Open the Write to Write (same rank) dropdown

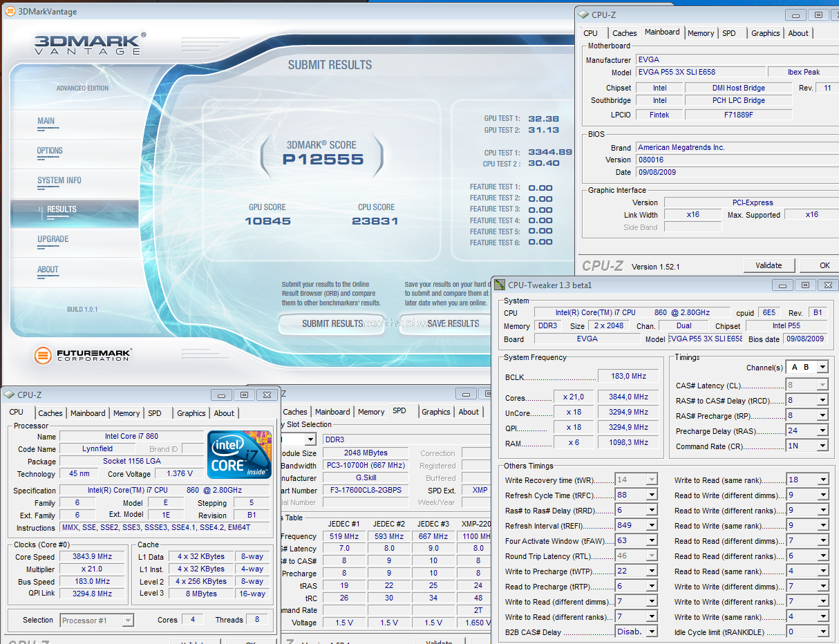pyautogui.click(x=822, y=616)
